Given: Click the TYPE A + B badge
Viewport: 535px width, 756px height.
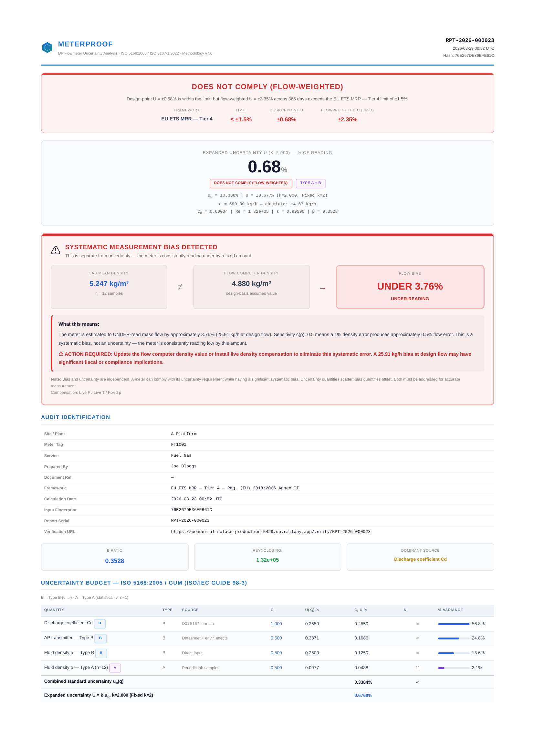Looking at the screenshot, I should (310, 183).
